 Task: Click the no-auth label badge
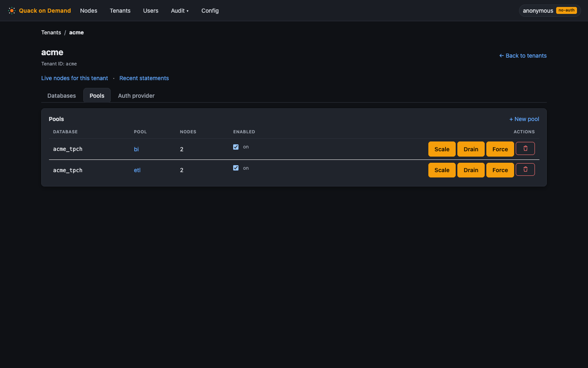(x=566, y=10)
